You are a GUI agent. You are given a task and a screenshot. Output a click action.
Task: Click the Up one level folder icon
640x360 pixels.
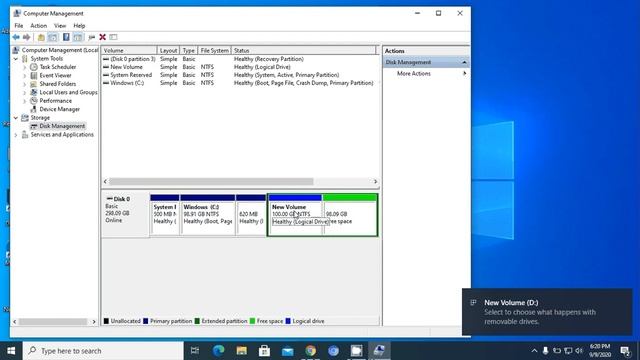point(41,37)
